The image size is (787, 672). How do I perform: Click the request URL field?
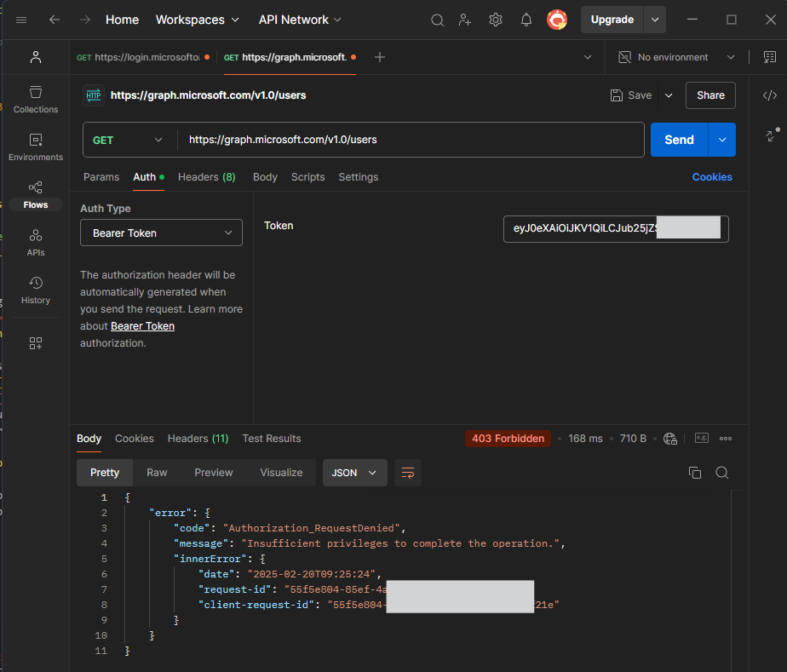[411, 140]
